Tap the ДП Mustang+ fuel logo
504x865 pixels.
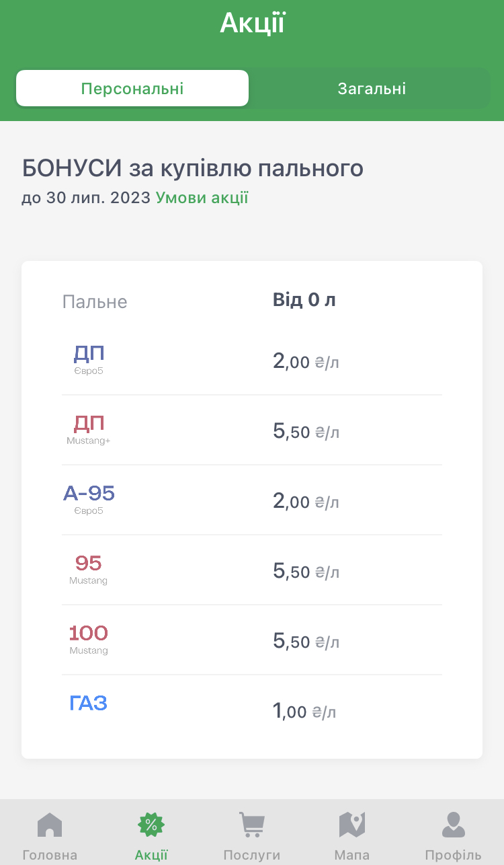pyautogui.click(x=89, y=429)
